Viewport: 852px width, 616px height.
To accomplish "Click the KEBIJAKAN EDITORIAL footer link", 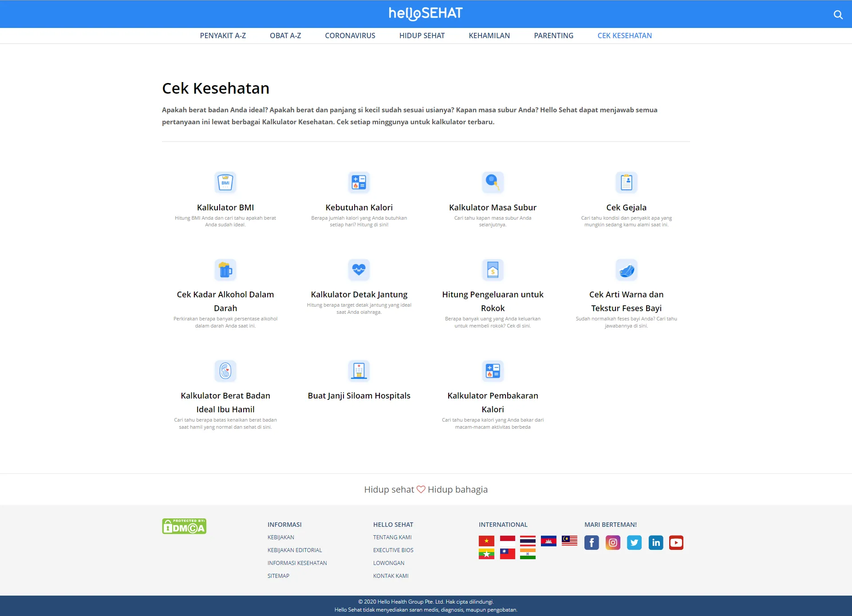I will pyautogui.click(x=295, y=550).
